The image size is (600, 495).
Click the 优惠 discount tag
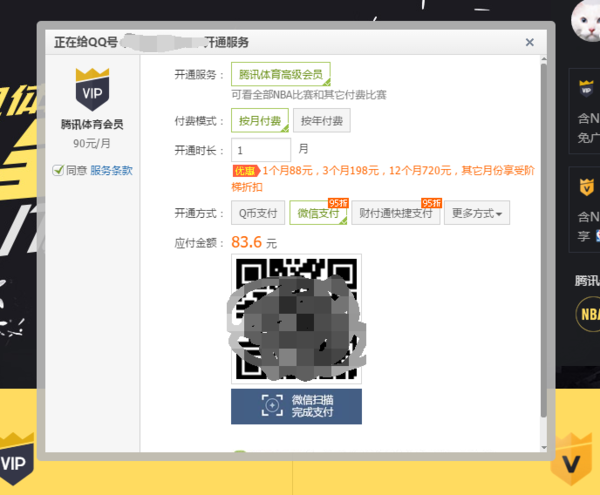(246, 171)
